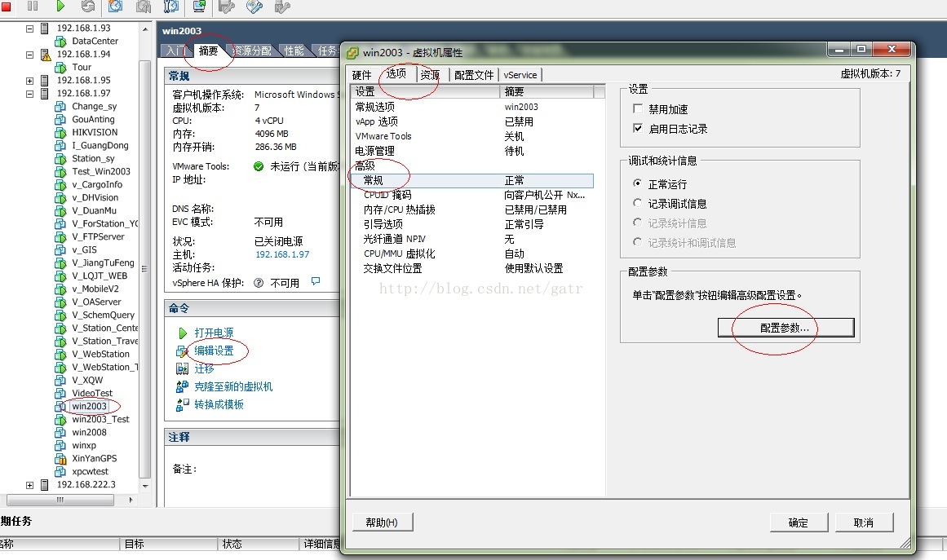Screen dimensions: 947x560
Task: Click the connect CD/DVD toolbar icon
Action: pos(254,6)
